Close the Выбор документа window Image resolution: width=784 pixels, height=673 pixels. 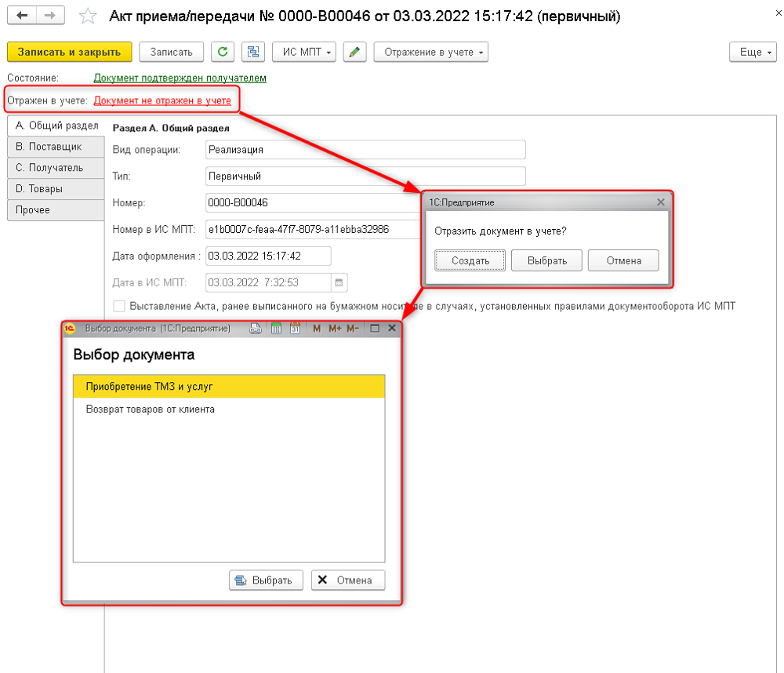392,328
